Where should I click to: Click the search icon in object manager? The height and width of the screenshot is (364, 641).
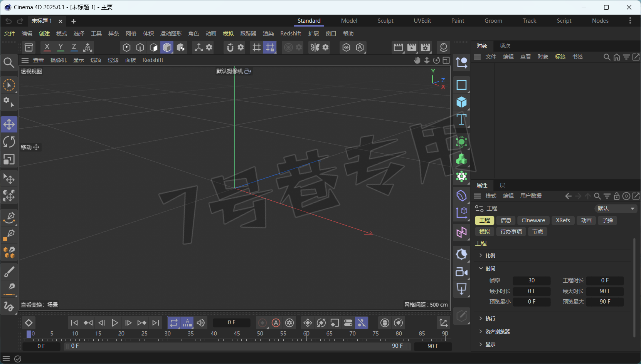[x=607, y=57]
